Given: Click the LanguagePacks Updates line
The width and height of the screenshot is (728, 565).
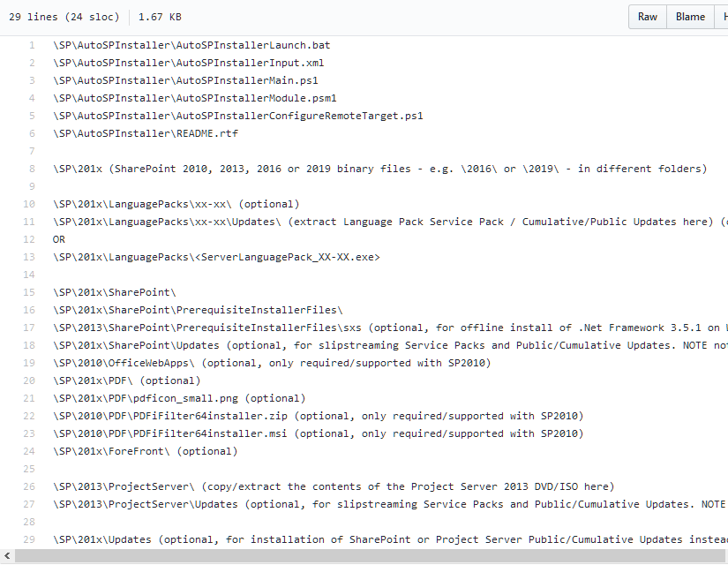Looking at the screenshot, I should [x=390, y=222].
